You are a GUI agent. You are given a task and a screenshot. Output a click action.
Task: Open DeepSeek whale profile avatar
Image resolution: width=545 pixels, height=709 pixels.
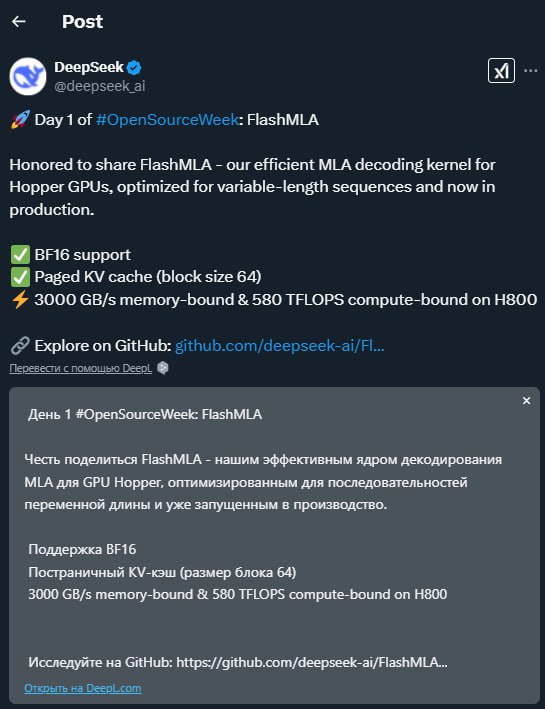coord(28,76)
